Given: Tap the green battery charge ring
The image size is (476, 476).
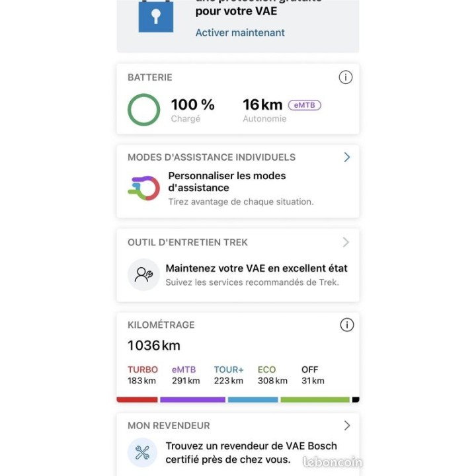Looking at the screenshot, I should (x=143, y=110).
